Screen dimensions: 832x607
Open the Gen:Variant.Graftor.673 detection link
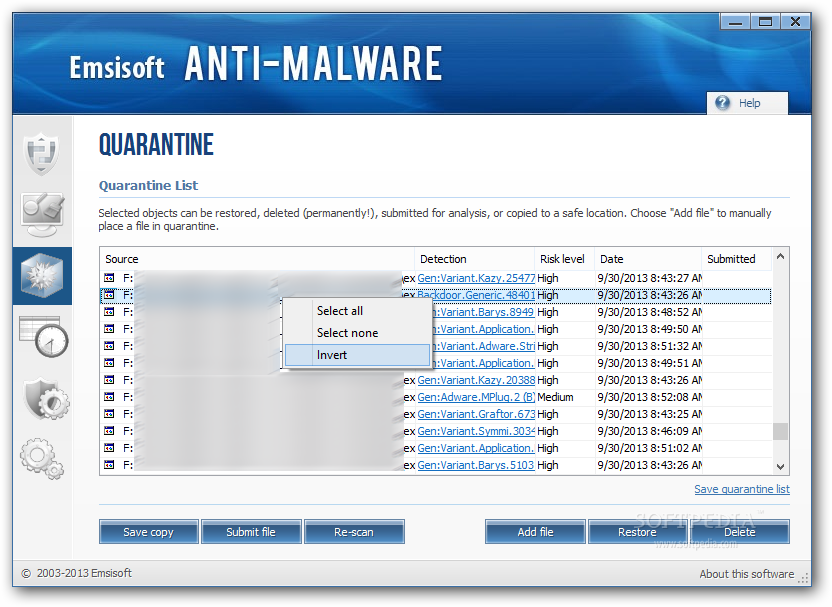476,414
